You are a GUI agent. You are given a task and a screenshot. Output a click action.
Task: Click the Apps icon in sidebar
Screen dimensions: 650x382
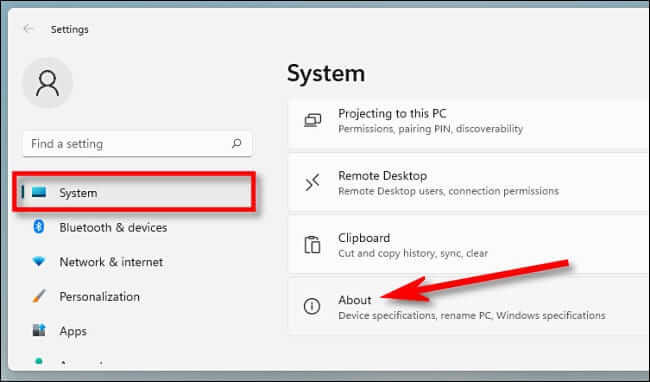click(39, 330)
